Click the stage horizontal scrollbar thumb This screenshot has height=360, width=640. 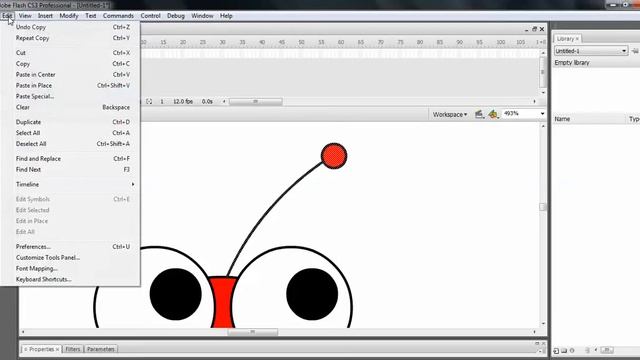point(252,332)
